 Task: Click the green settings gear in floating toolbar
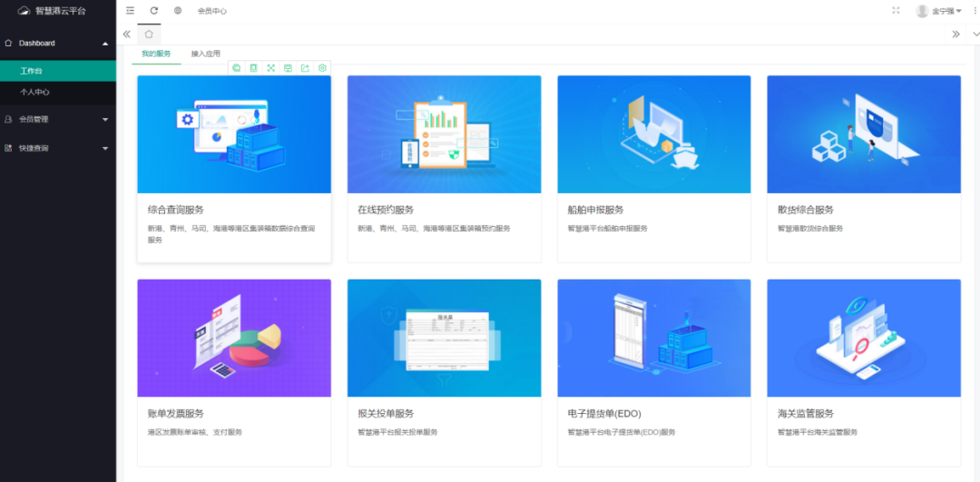pyautogui.click(x=322, y=68)
